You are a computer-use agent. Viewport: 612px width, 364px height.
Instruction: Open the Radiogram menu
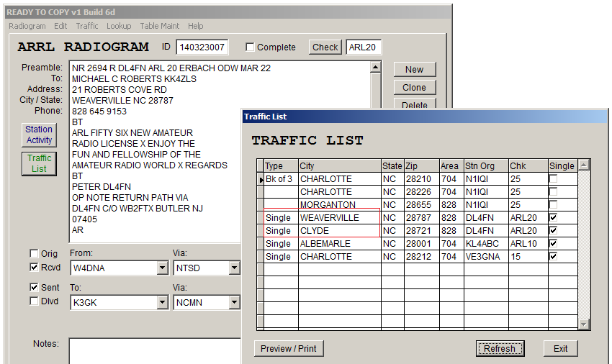point(27,26)
